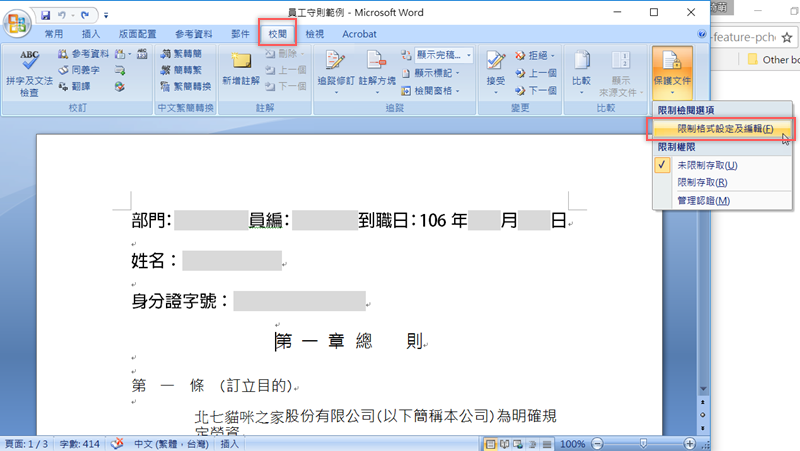Click the vertical scrollbar down arrow
The height and width of the screenshot is (451, 800).
703,389
